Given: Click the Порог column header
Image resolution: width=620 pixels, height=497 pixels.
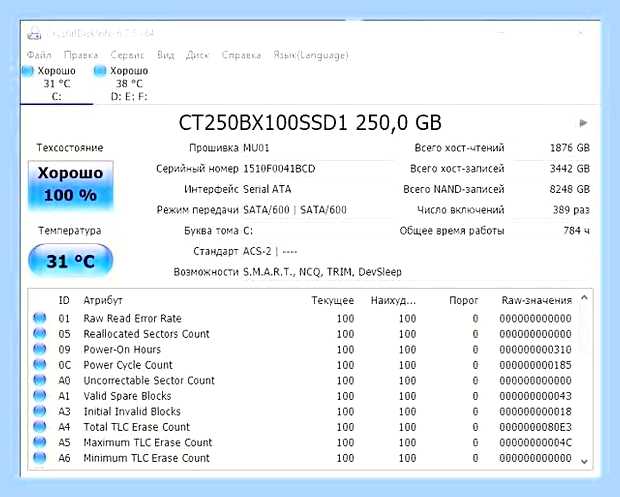Looking at the screenshot, I should [x=463, y=300].
